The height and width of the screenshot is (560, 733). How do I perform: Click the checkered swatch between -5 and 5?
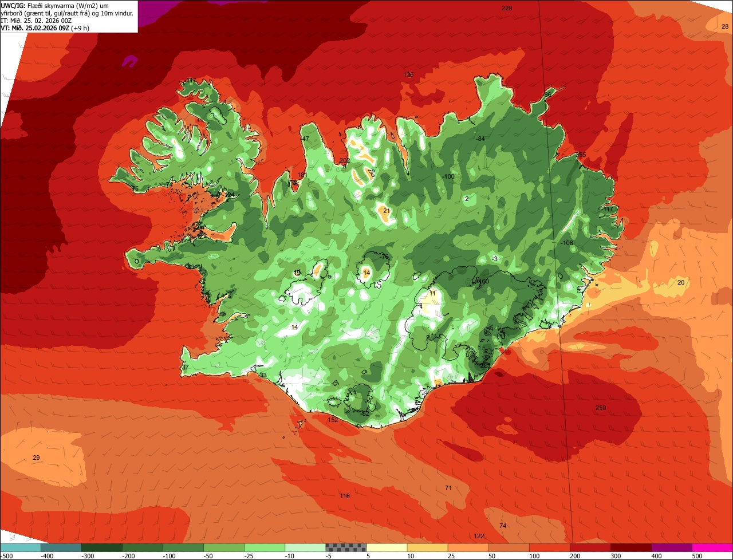346,547
